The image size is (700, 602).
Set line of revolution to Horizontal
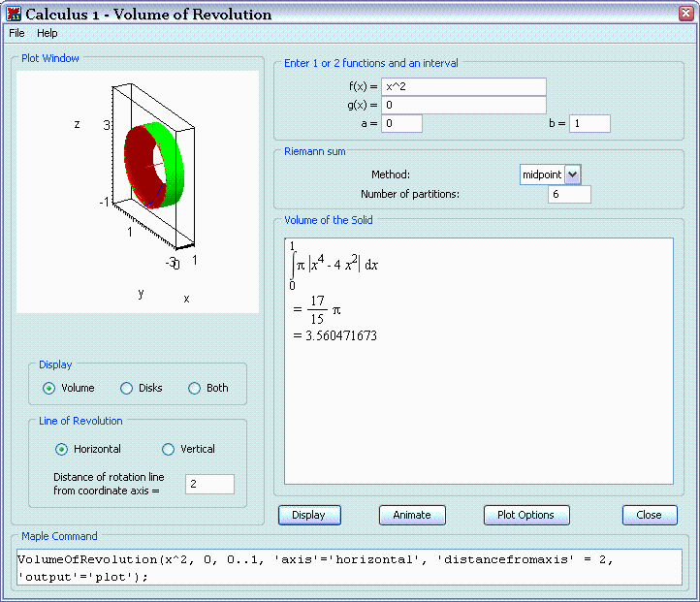pos(62,449)
